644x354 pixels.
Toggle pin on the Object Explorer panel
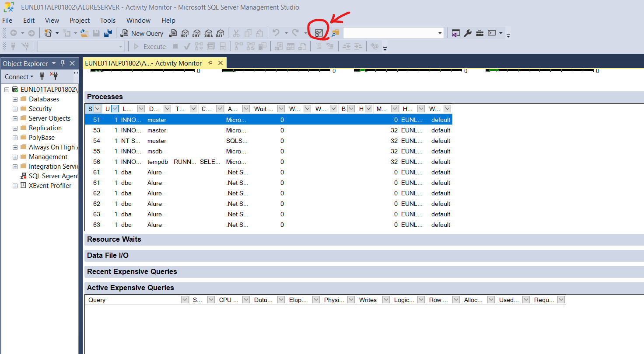coord(63,63)
